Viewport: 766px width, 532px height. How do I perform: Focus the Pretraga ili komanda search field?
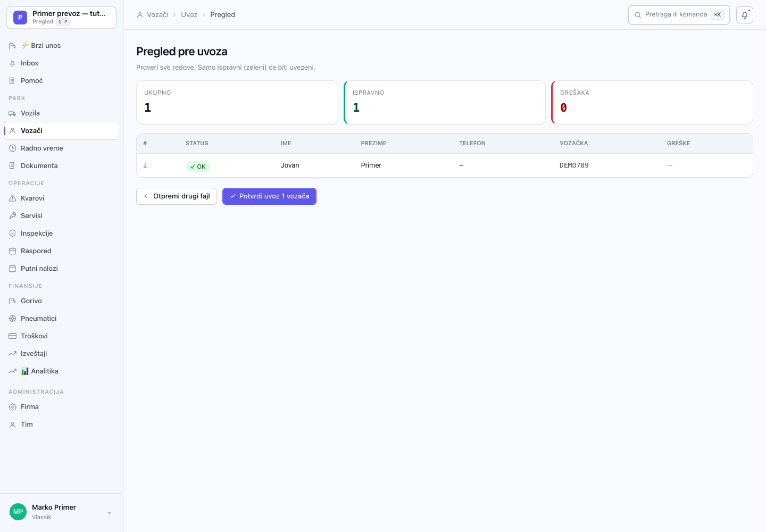tap(679, 15)
